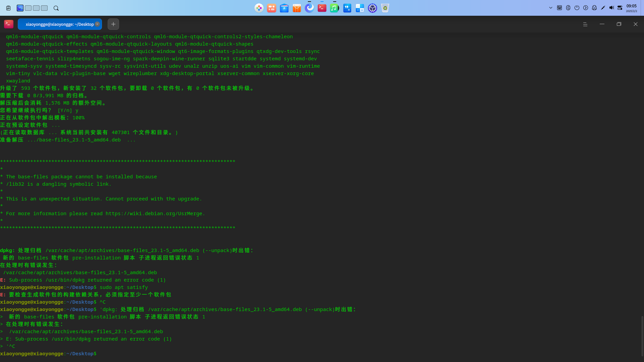Open the volume speaker tray icon

[612, 8]
